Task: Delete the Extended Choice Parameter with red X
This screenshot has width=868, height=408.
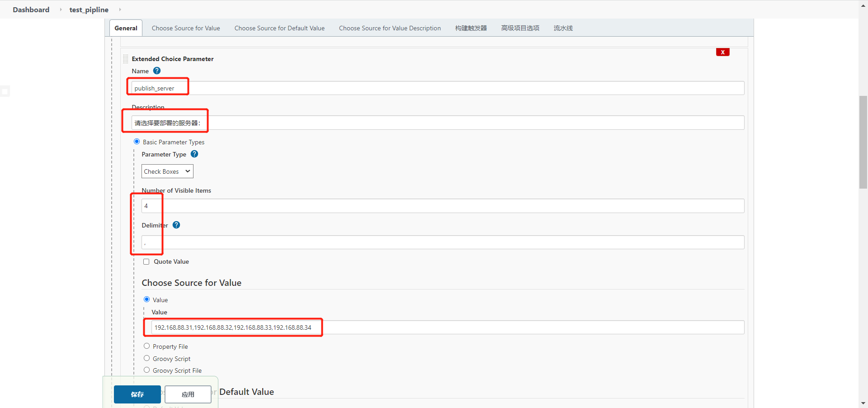Action: pyautogui.click(x=722, y=52)
